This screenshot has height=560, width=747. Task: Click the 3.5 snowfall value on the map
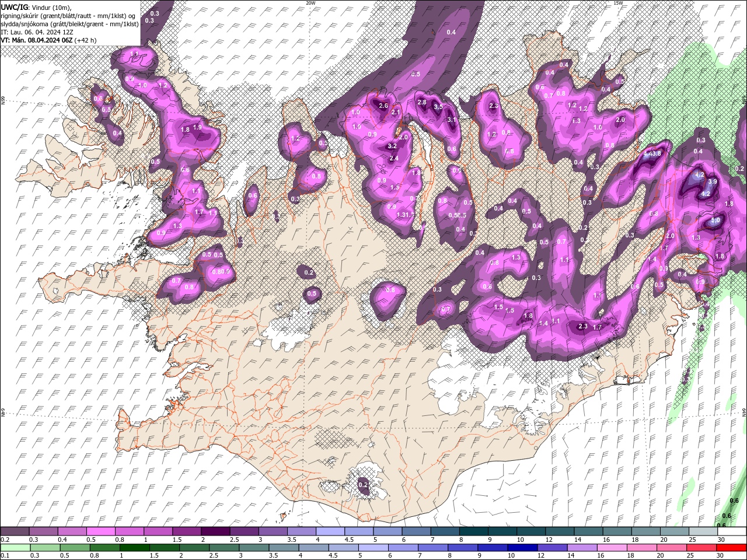[x=438, y=107]
